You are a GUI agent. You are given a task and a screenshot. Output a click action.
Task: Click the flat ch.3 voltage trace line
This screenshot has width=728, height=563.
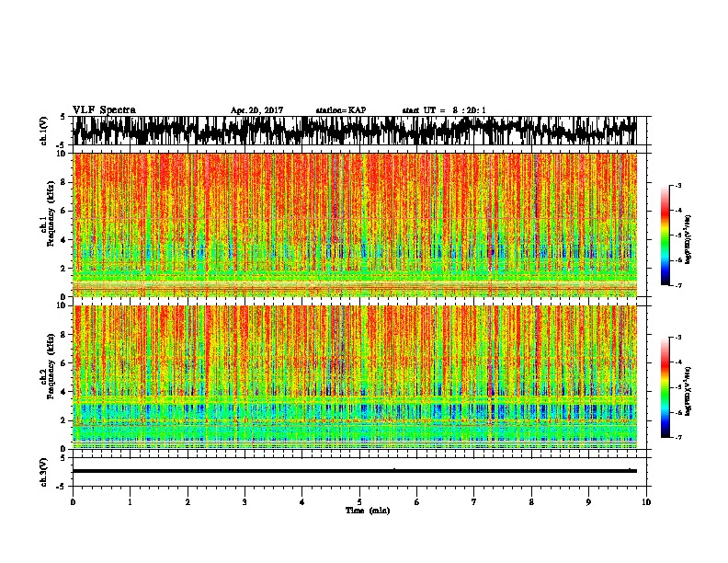pyautogui.click(x=355, y=471)
